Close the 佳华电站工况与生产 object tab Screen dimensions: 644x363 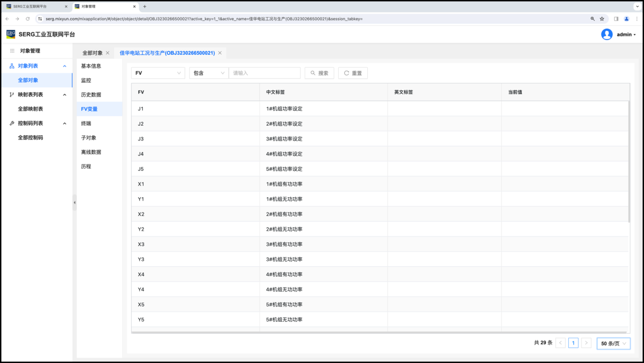click(220, 53)
